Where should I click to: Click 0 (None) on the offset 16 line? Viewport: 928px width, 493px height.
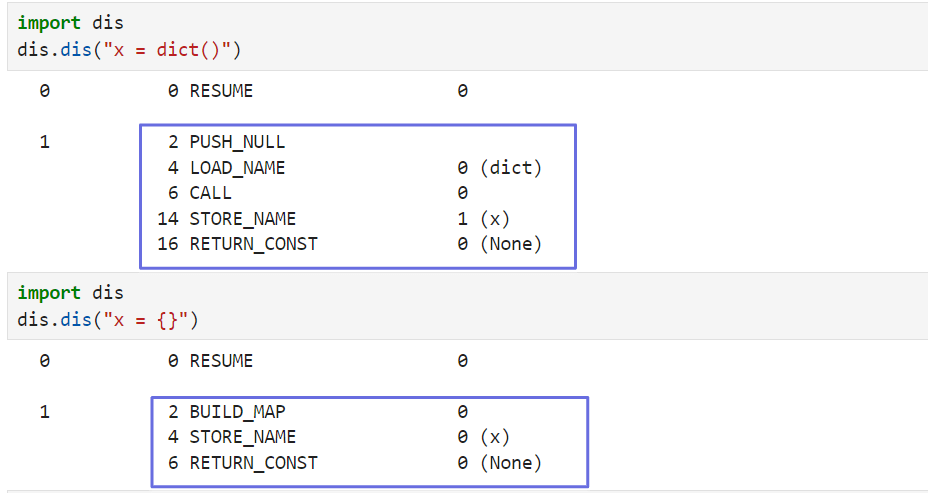point(500,244)
